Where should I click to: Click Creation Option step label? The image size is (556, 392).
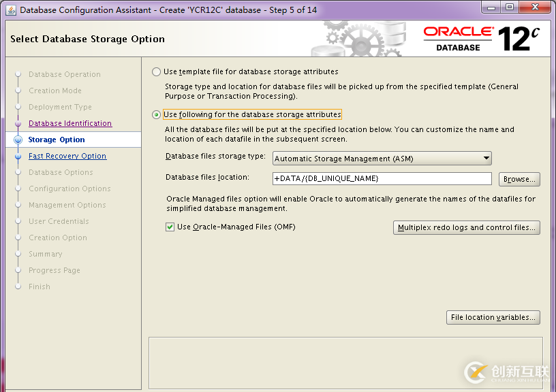click(57, 238)
